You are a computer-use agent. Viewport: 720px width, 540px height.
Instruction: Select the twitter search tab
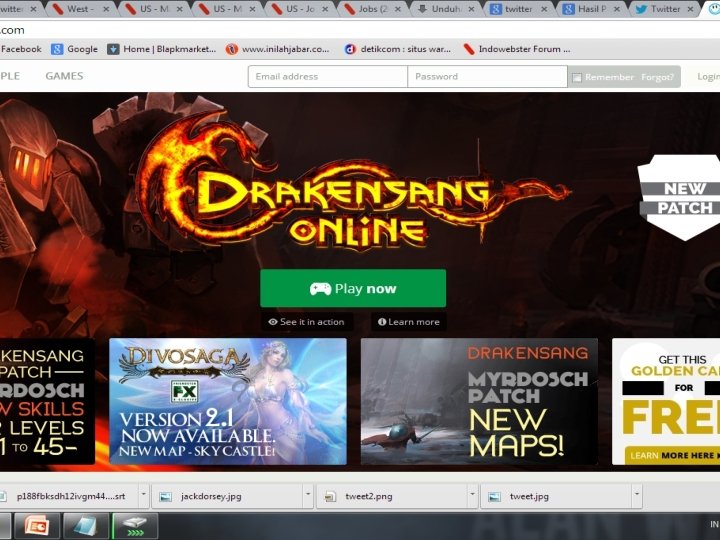(x=518, y=9)
